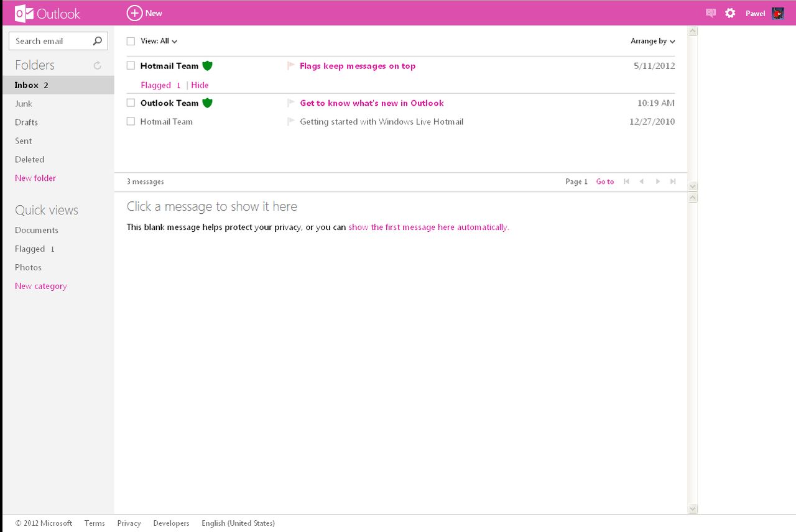The image size is (796, 532).
Task: Click the Outlook logo icon
Action: coord(24,13)
